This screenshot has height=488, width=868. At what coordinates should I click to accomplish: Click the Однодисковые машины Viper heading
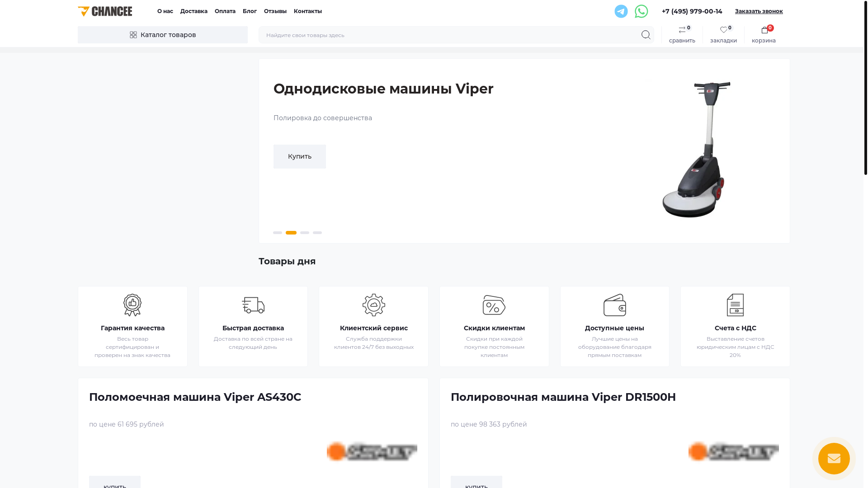pyautogui.click(x=383, y=89)
